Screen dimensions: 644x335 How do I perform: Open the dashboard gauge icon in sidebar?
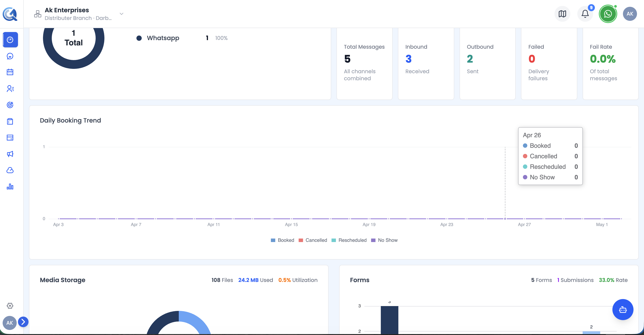(x=10, y=40)
